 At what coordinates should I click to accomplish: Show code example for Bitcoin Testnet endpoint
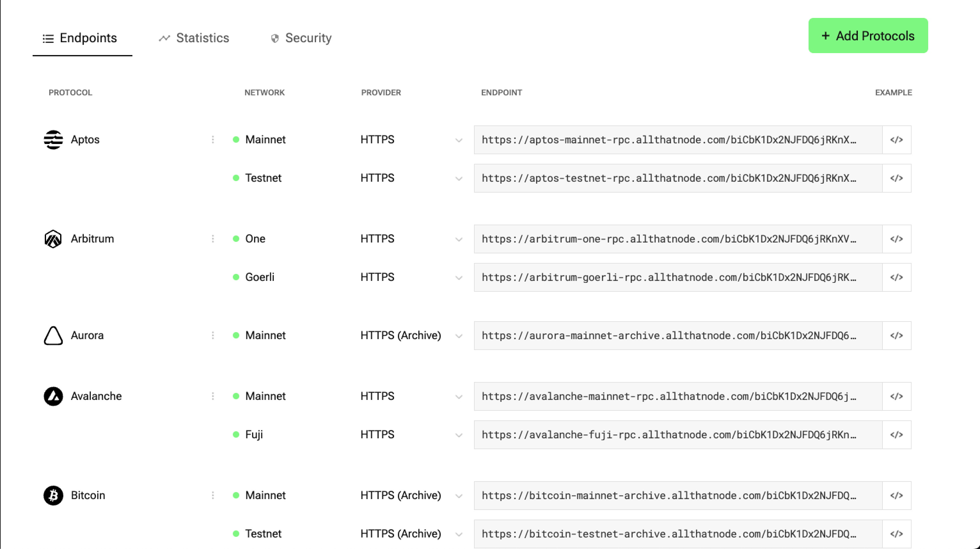[x=897, y=534]
